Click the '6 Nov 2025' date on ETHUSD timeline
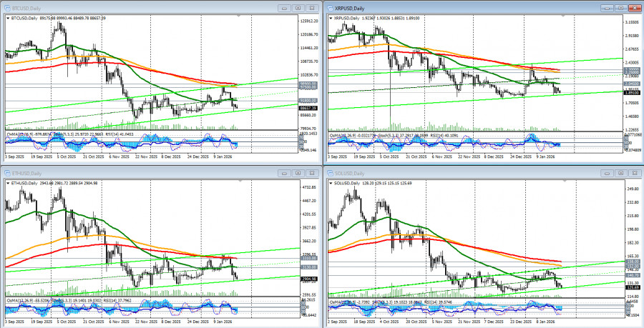Image resolution: width=644 pixels, height=328 pixels. (x=120, y=322)
